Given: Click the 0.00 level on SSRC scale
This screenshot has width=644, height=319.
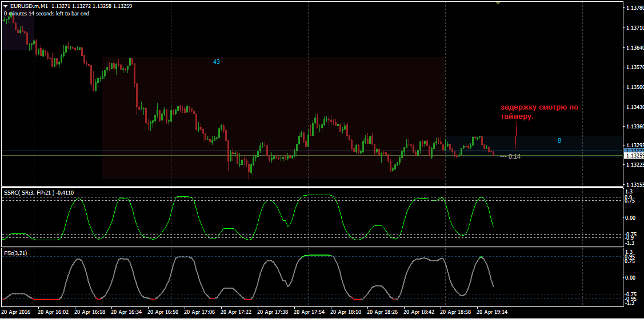Looking at the screenshot, I should 630,218.
